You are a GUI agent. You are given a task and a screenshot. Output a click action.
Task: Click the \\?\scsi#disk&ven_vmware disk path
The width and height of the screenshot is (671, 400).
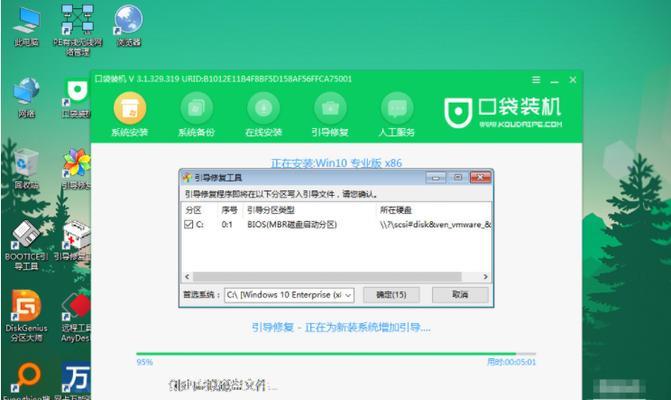click(435, 225)
